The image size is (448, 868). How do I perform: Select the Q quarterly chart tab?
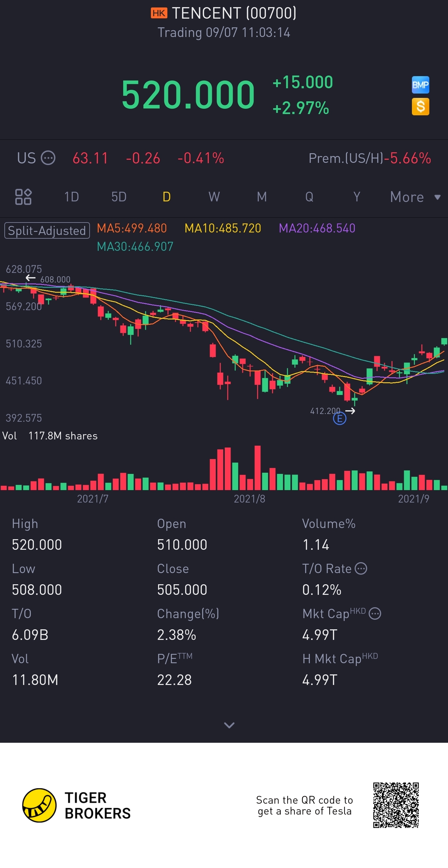[x=309, y=197]
